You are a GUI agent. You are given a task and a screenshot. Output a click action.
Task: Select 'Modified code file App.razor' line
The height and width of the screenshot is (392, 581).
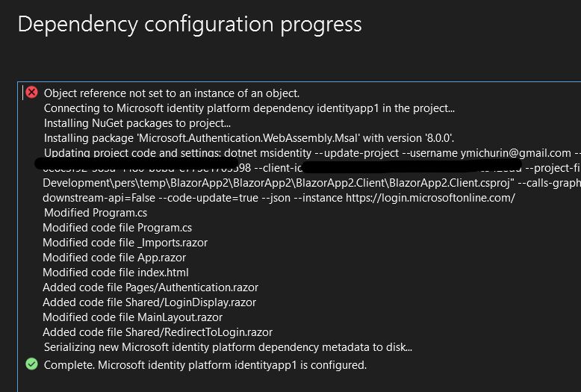[114, 257]
